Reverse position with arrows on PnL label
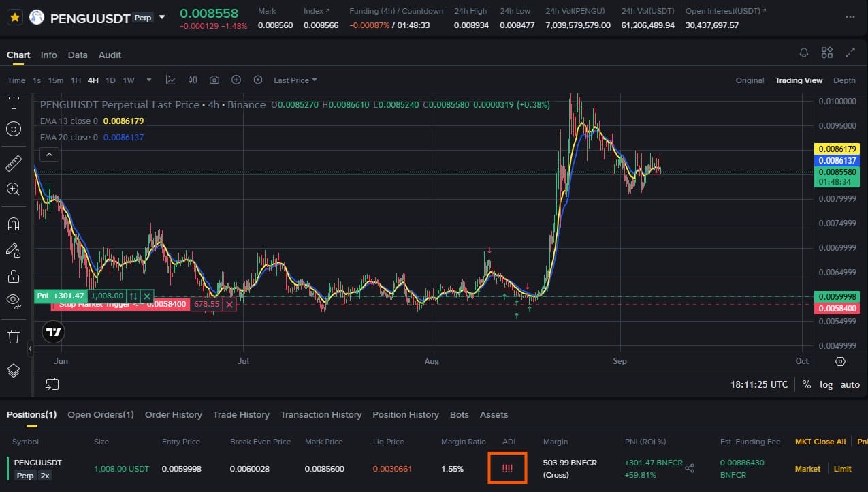Viewport: 868px width, 492px height. [x=133, y=296]
